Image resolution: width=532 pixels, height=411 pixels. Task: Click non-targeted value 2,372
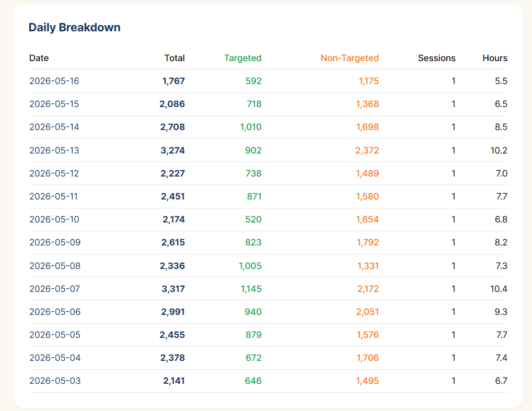pyautogui.click(x=367, y=150)
